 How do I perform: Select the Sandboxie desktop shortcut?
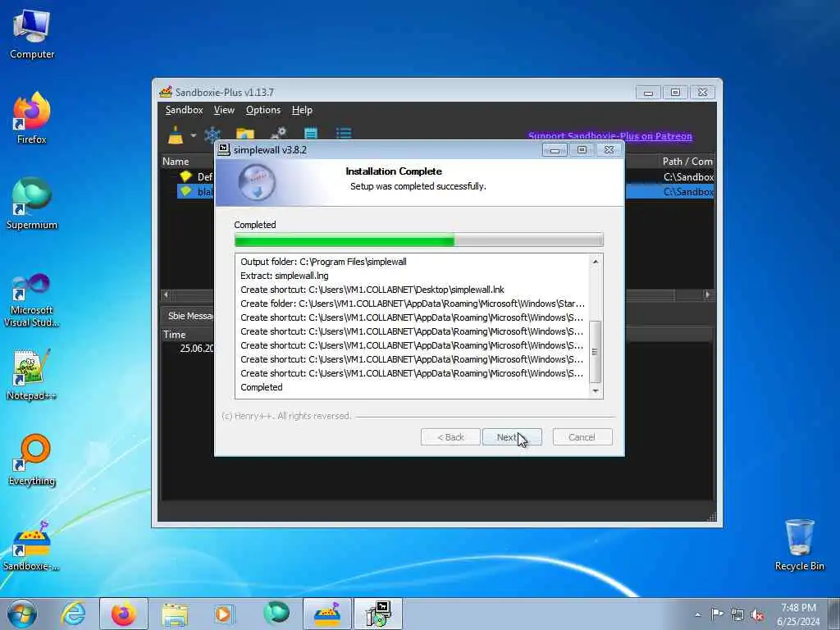click(x=32, y=546)
